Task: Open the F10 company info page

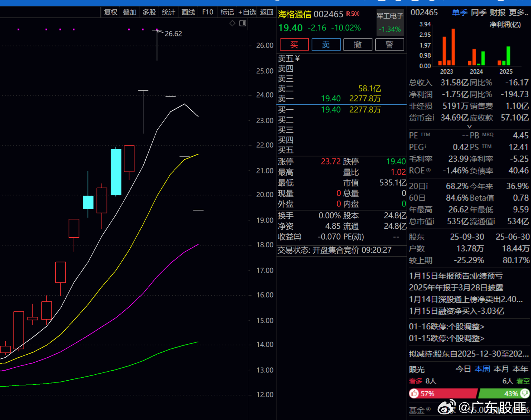Action: pyautogui.click(x=208, y=12)
